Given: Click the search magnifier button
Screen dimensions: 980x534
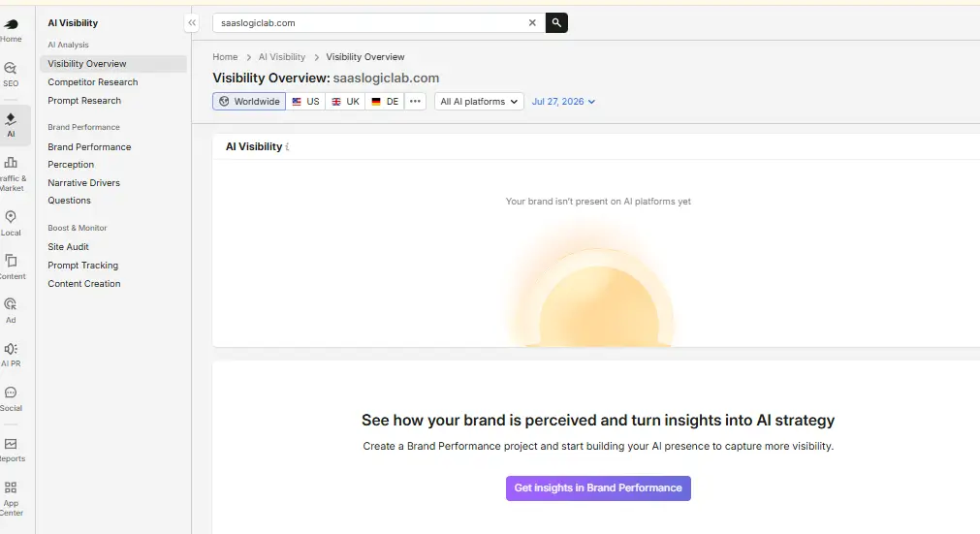Looking at the screenshot, I should click(556, 23).
